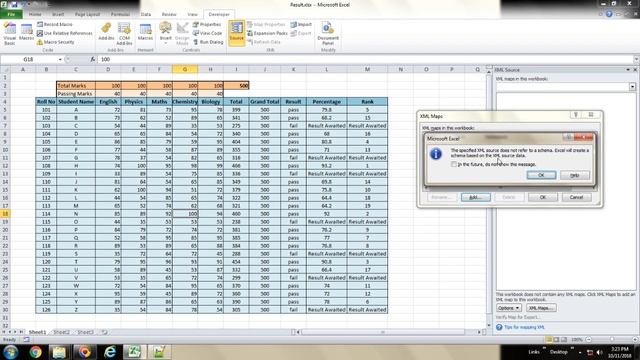640x360 pixels.
Task: Close the XML Source pane
Action: click(x=635, y=70)
